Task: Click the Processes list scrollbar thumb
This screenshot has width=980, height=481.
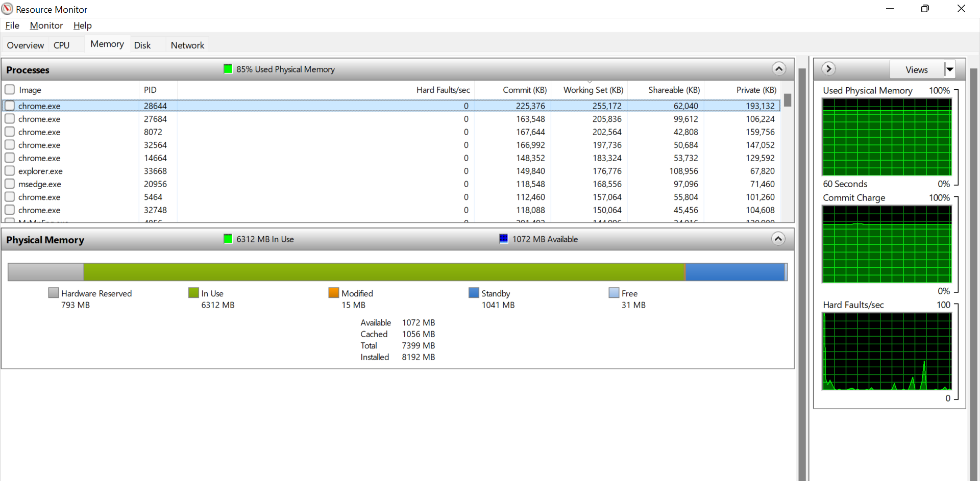Action: coord(788,100)
